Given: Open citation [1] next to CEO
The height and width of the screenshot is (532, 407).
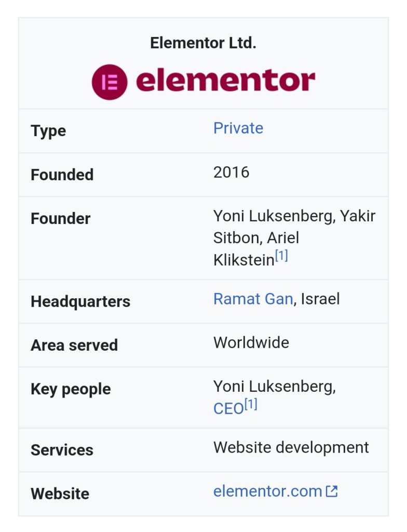Looking at the screenshot, I should 251,405.
